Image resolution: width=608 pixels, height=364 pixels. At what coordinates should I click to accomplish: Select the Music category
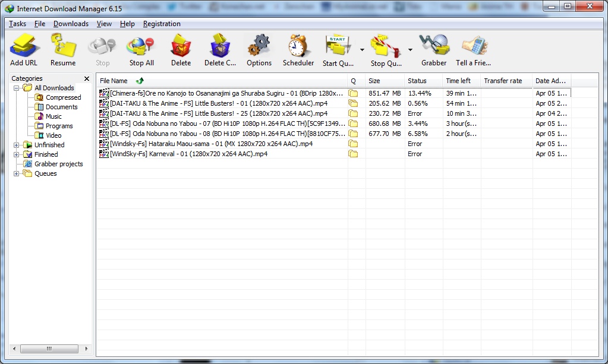[x=53, y=116]
